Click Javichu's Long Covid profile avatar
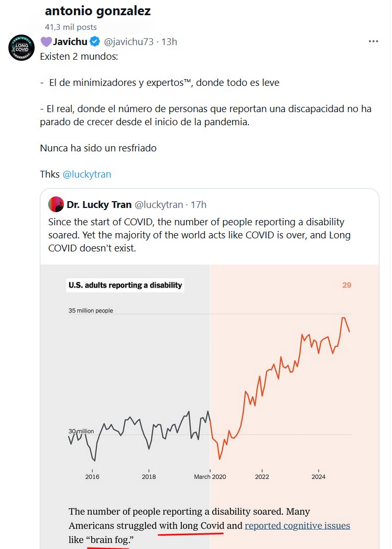Screen dimensions: 392x549 click(21, 47)
